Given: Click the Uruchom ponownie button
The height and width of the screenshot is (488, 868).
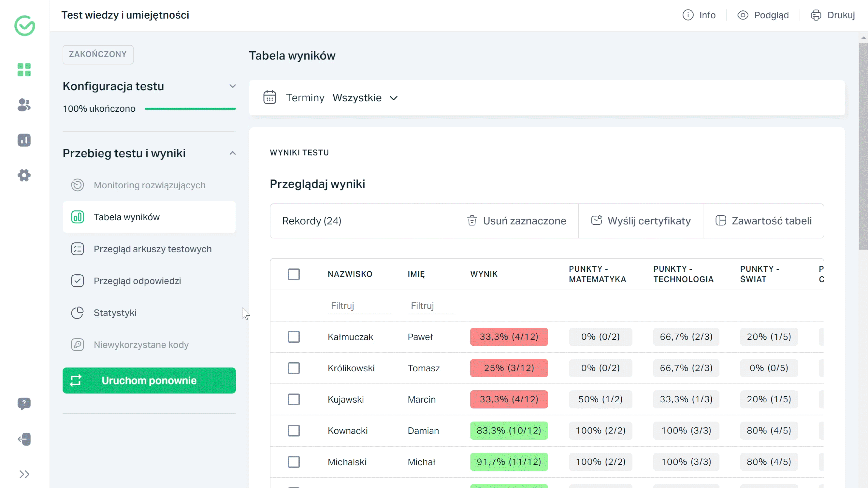Looking at the screenshot, I should (x=149, y=380).
